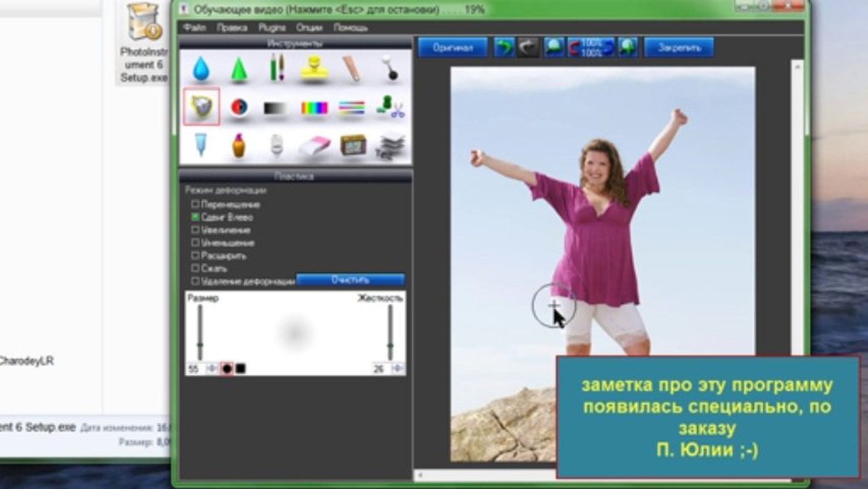868x489 pixels.
Task: Open the Файл menu
Action: pyautogui.click(x=194, y=28)
